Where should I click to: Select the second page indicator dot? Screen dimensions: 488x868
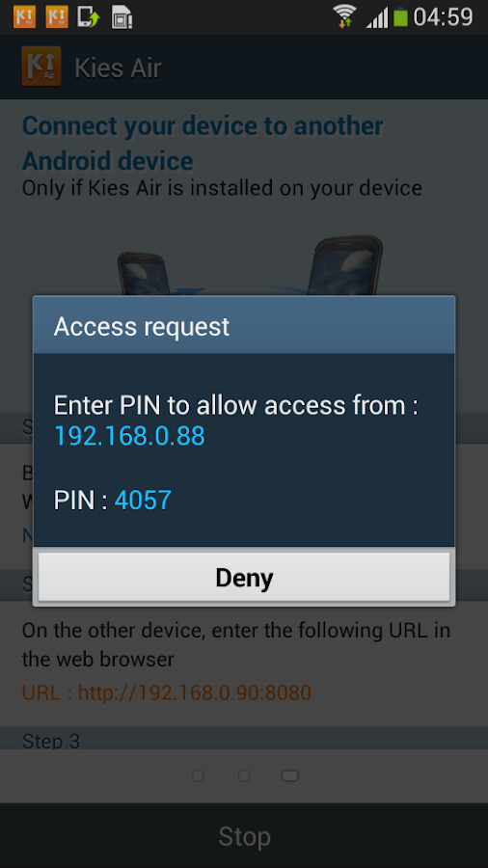click(x=243, y=775)
